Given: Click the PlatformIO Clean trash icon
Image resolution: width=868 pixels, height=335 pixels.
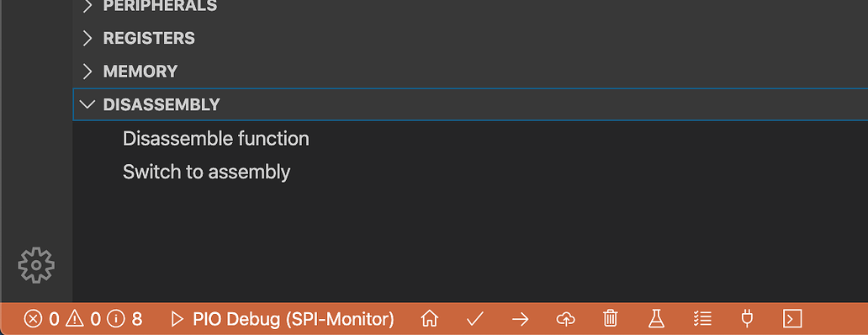Looking at the screenshot, I should click(x=610, y=318).
